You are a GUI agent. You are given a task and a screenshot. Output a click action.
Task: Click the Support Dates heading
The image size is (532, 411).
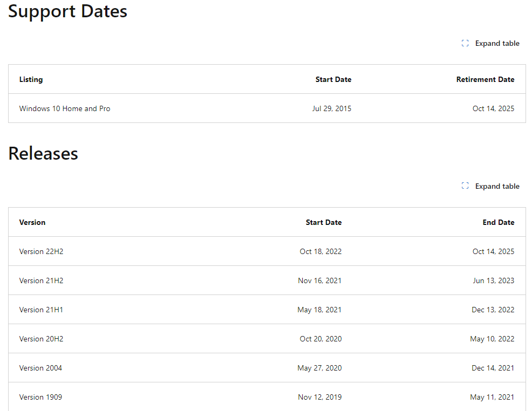coord(67,11)
